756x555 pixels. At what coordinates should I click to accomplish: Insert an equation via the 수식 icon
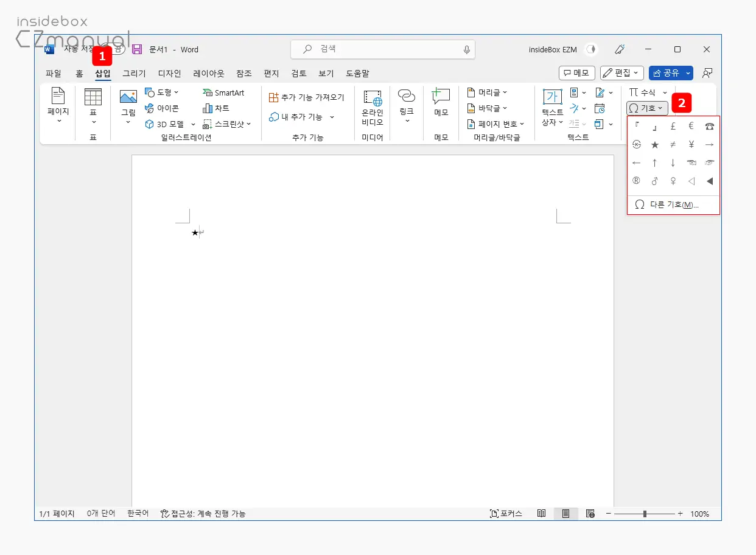pyautogui.click(x=645, y=92)
